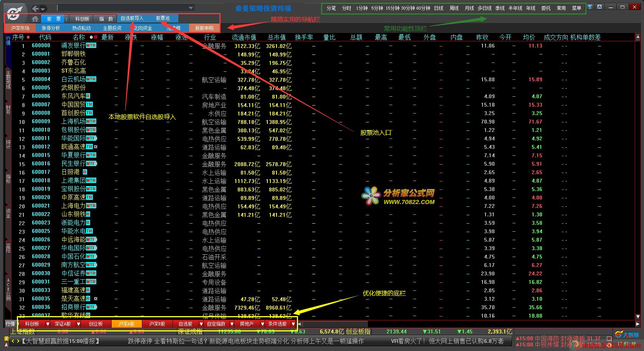The image size is (644, 351).
Task: Open the history dropdown beside the back arrow
Action: point(43,9)
